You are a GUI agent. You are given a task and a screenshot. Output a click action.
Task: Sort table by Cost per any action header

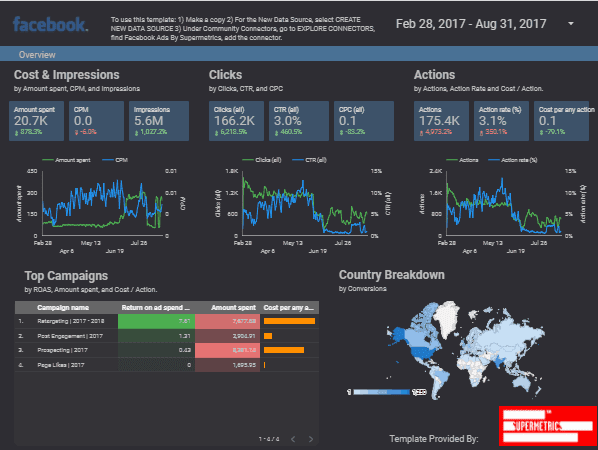pos(289,307)
